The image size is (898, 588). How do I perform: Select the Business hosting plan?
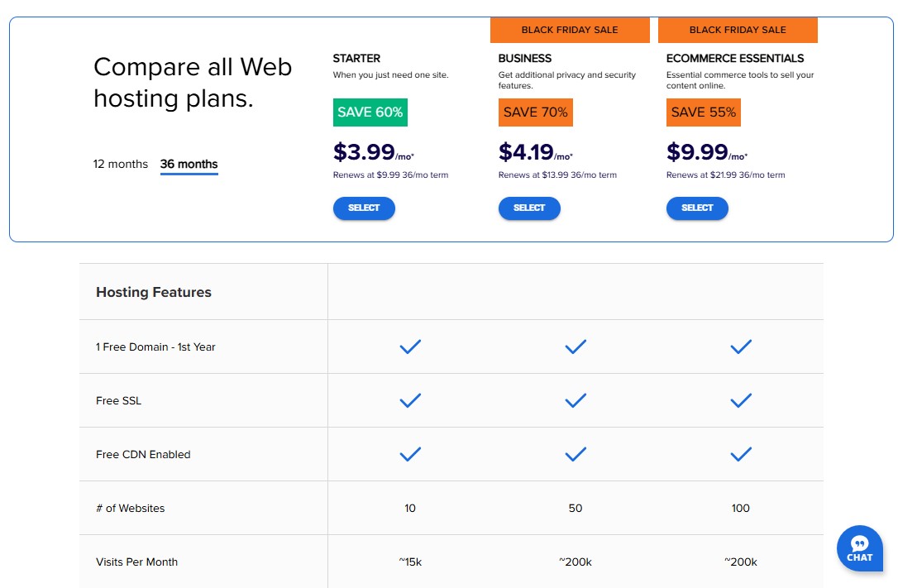click(x=529, y=208)
